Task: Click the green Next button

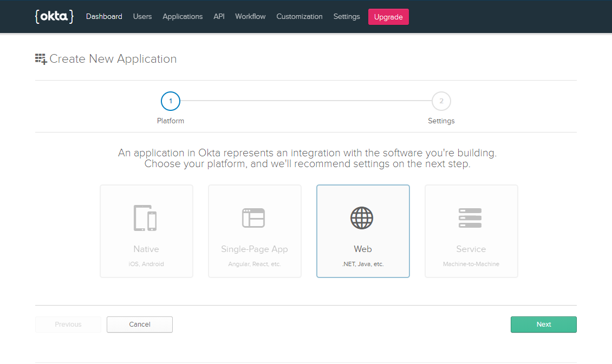Action: coord(543,325)
